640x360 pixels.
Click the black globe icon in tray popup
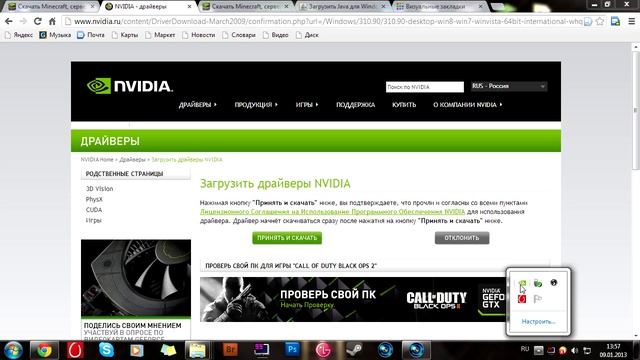553,282
